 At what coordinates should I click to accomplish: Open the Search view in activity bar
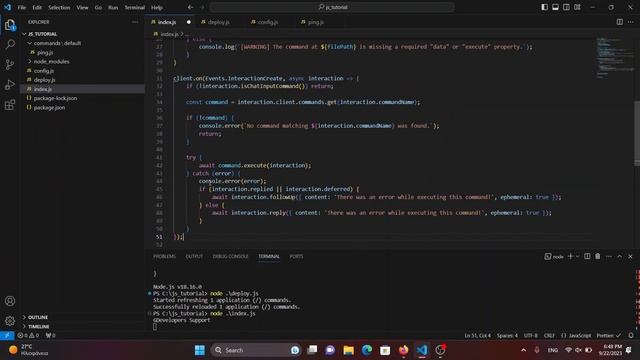(x=10, y=44)
